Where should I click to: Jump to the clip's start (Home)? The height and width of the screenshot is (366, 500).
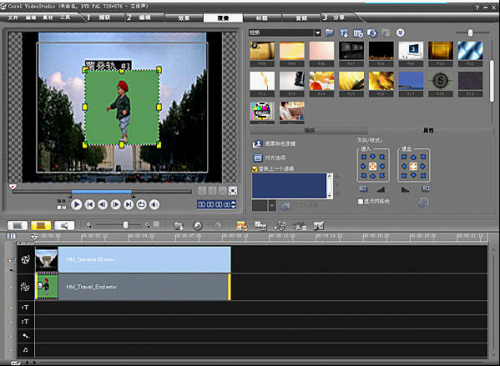coord(89,204)
